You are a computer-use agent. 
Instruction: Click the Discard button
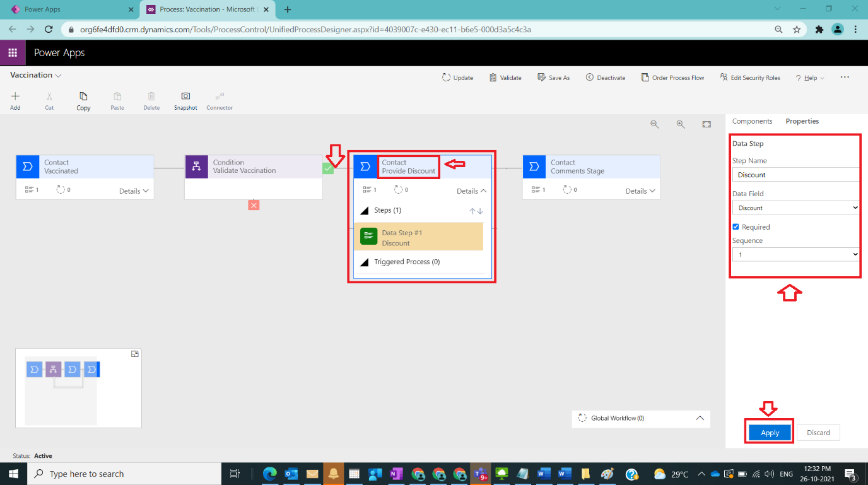coord(818,432)
